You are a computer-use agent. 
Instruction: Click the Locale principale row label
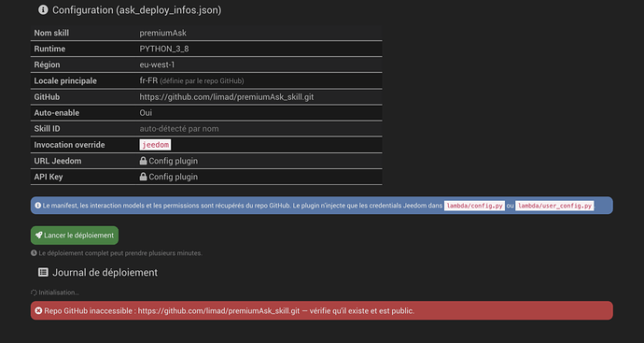tap(65, 81)
